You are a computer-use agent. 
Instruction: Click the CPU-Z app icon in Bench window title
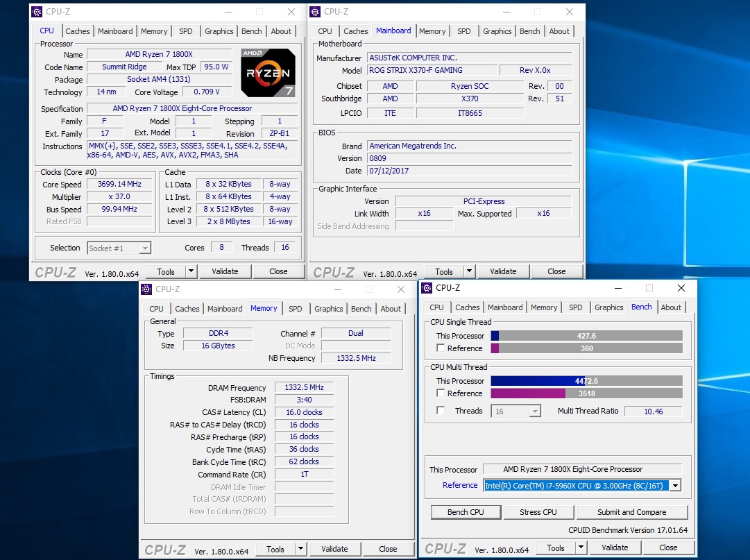point(427,288)
